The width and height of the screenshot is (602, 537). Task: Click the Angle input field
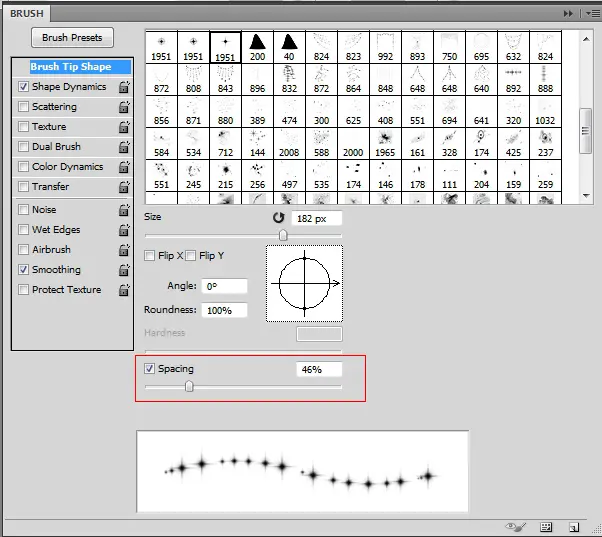(x=225, y=286)
